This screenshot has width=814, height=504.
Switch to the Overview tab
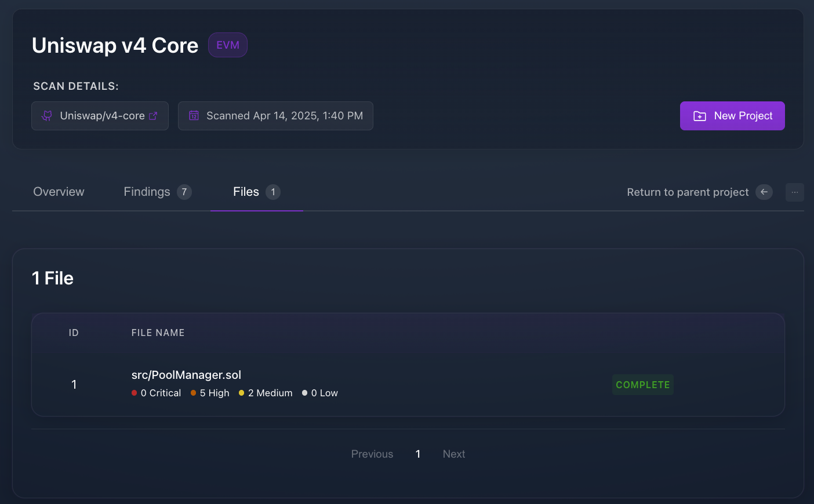(x=59, y=192)
